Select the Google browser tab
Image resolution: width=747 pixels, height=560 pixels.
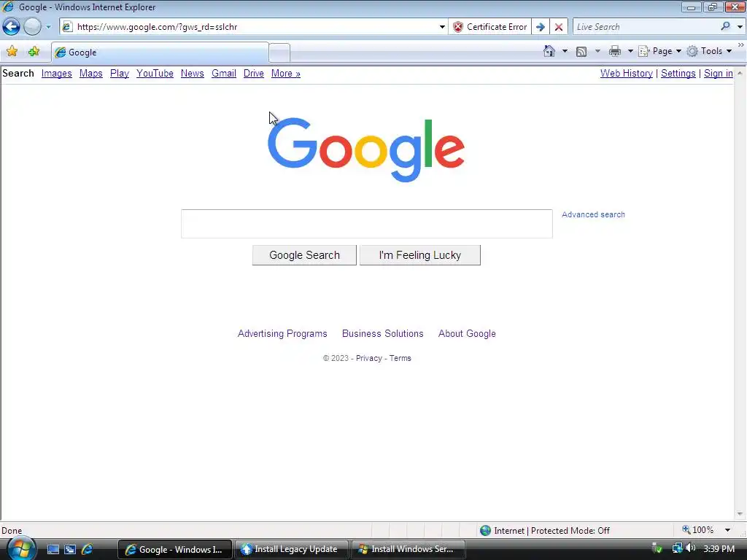(160, 52)
